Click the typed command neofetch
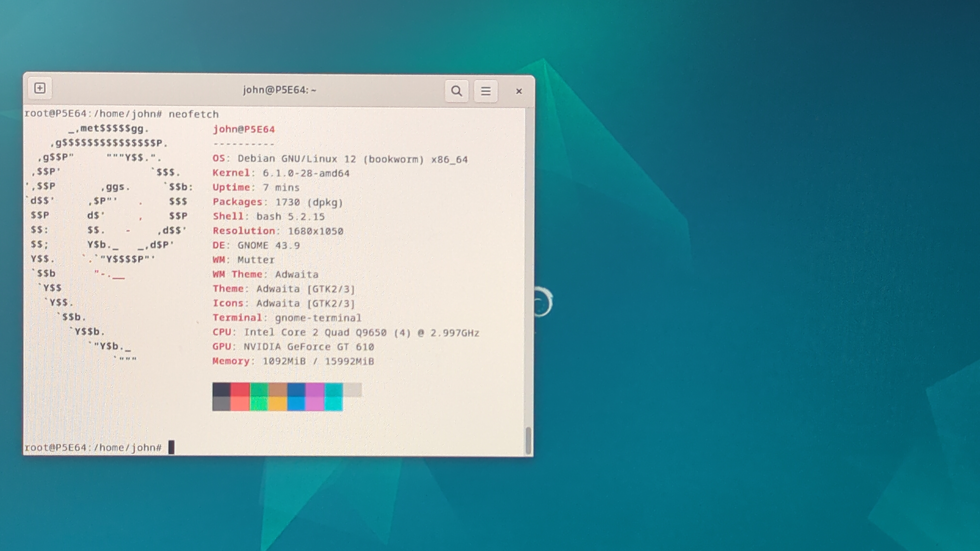Viewport: 980px width, 551px height. [x=194, y=114]
